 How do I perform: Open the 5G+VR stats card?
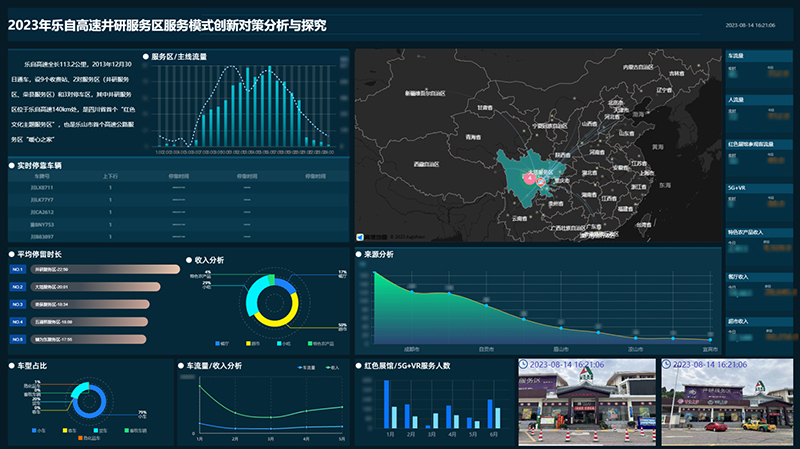click(x=758, y=192)
